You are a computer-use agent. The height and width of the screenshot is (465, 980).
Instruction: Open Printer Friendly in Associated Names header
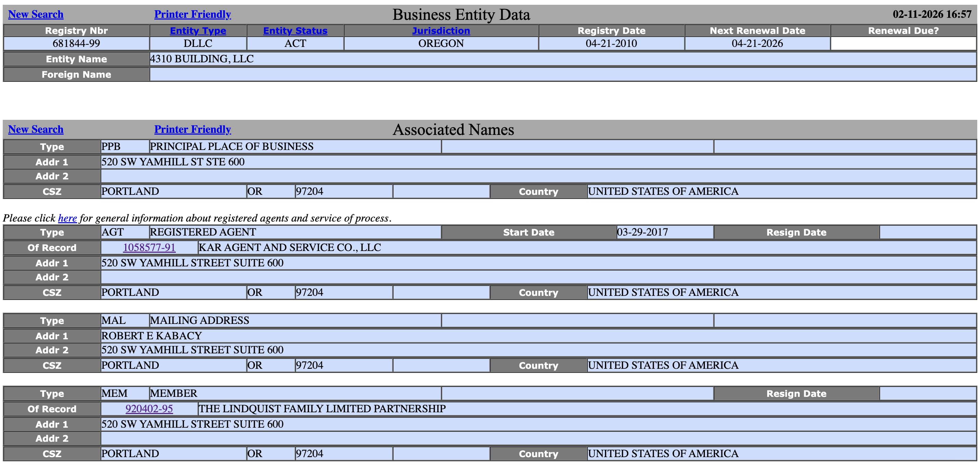[x=192, y=129]
